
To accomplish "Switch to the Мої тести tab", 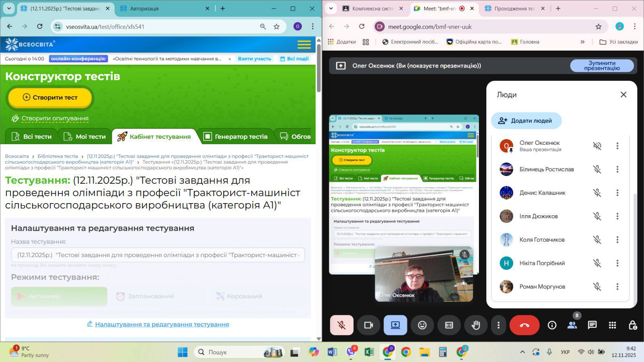I will click(x=85, y=137).
